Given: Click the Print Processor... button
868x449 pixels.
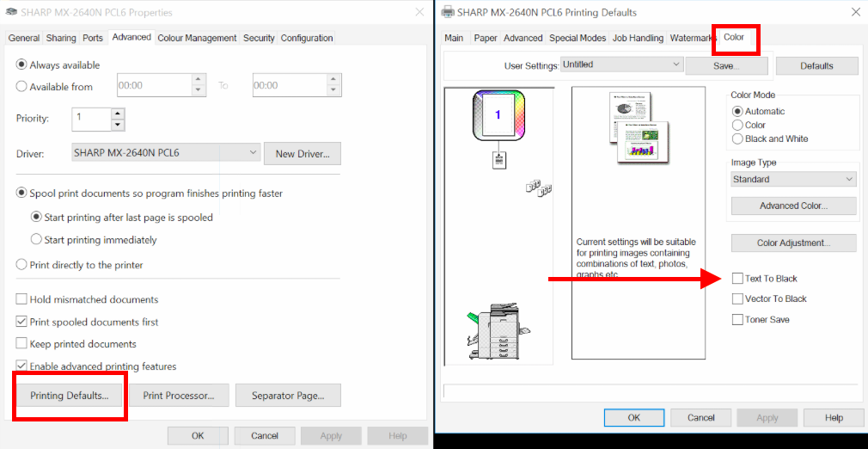Looking at the screenshot, I should point(178,395).
